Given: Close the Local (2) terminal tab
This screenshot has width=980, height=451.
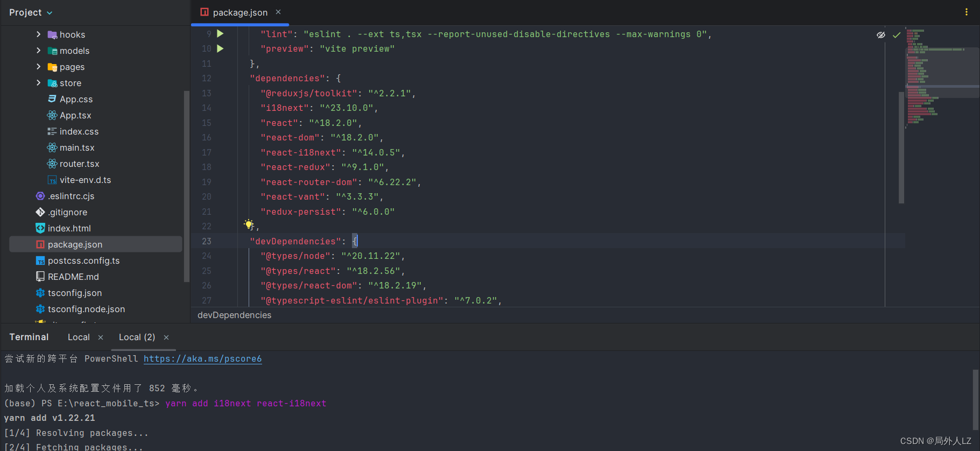Looking at the screenshot, I should point(166,337).
